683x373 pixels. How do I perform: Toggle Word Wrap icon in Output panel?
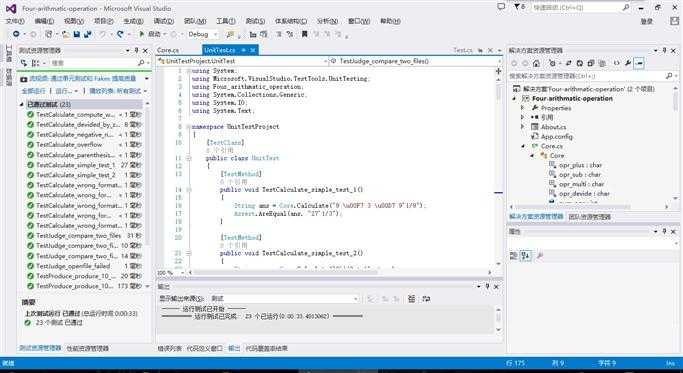point(426,299)
